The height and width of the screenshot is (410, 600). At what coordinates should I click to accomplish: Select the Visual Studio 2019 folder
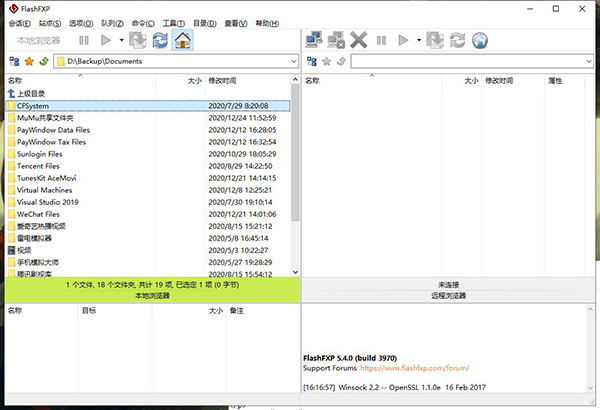pyautogui.click(x=148, y=202)
